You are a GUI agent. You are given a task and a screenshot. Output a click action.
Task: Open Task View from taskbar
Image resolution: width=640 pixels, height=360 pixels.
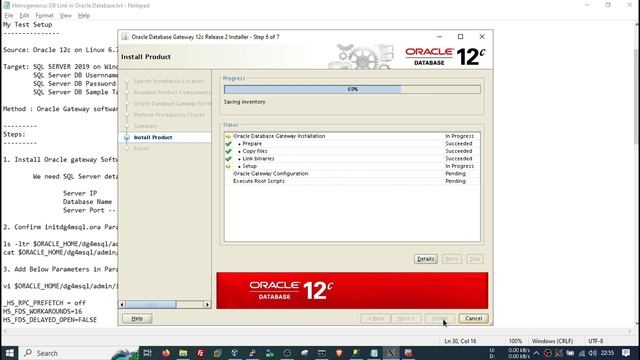[x=147, y=353]
